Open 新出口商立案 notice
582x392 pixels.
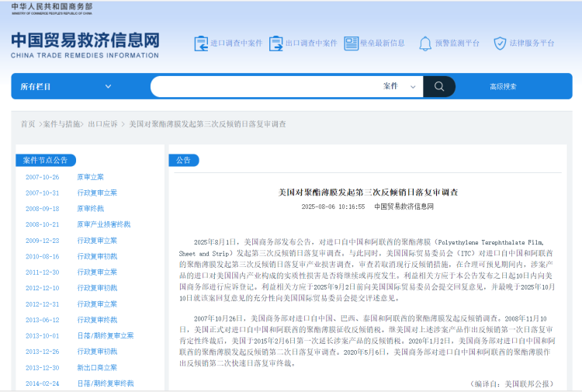click(97, 367)
